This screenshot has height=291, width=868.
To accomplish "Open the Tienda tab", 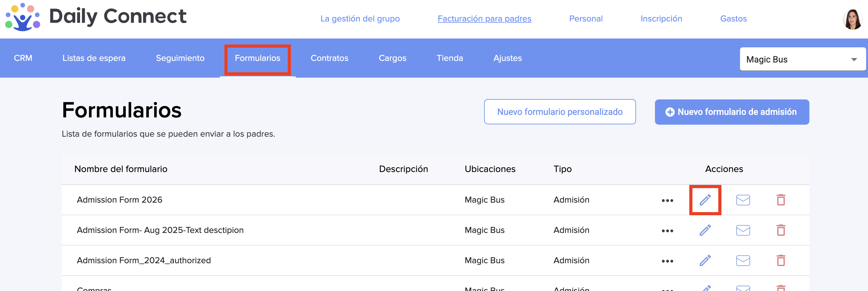I will click(x=449, y=58).
